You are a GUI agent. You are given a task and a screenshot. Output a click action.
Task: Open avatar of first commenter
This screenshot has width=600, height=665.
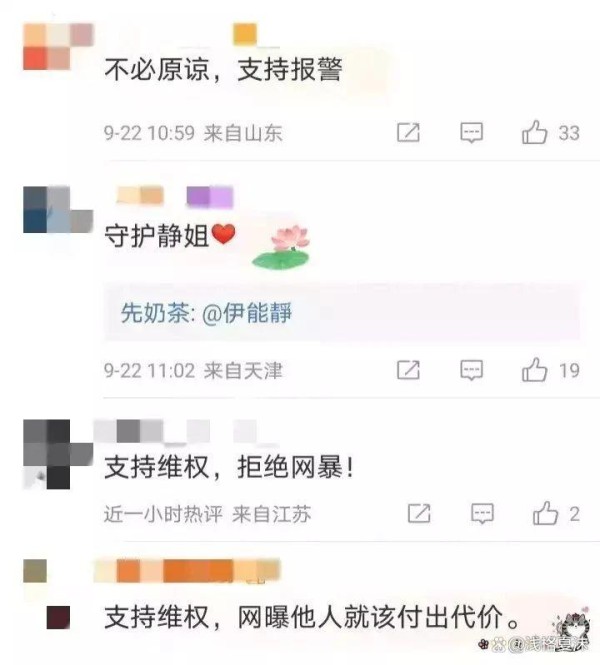tap(58, 47)
